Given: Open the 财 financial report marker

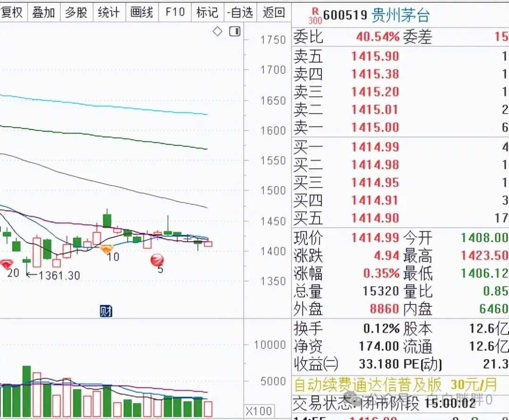Looking at the screenshot, I should click(106, 311).
